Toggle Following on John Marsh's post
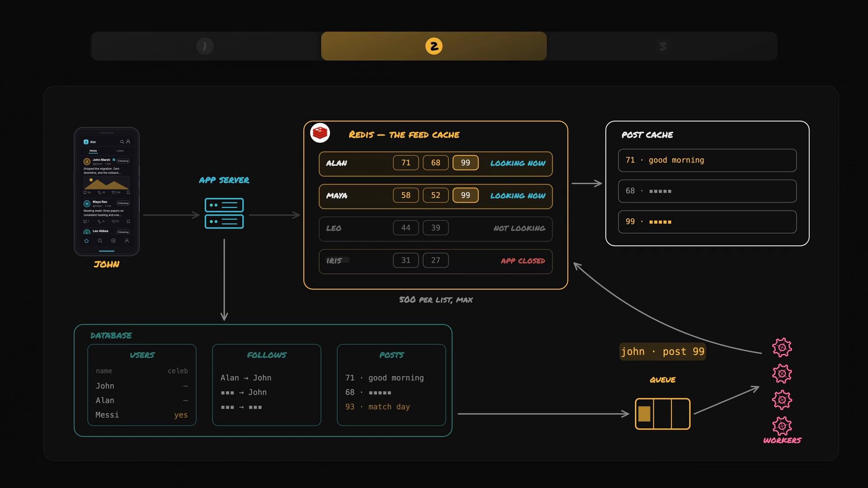This screenshot has height=488, width=868. coord(123,161)
